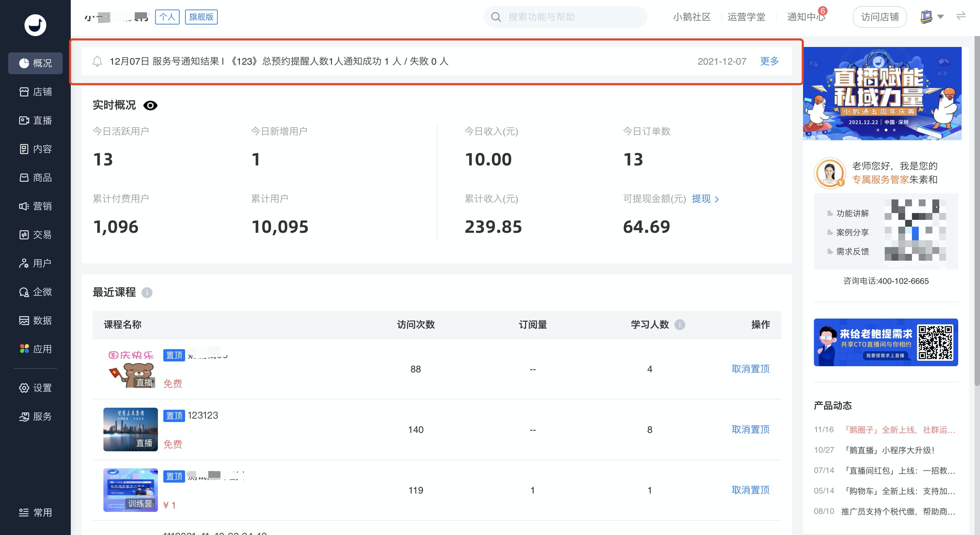980x535 pixels.
Task: Open the 商品 products section
Action: 35,177
